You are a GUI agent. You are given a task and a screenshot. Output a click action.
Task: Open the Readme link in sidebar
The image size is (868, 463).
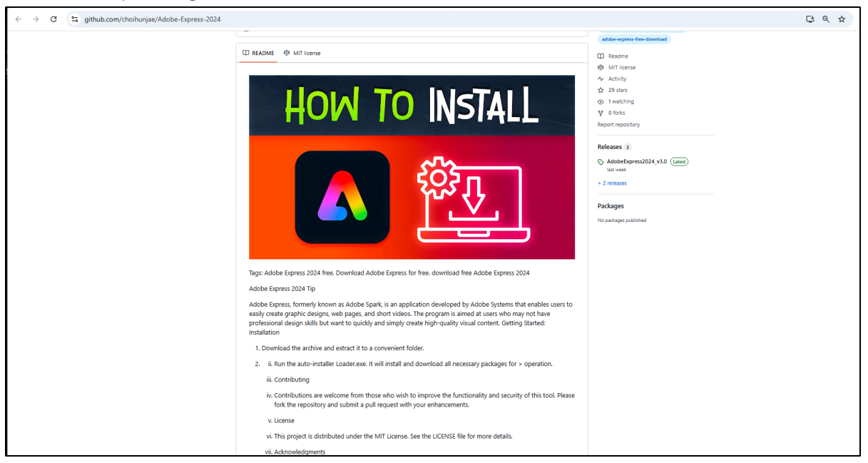point(618,56)
